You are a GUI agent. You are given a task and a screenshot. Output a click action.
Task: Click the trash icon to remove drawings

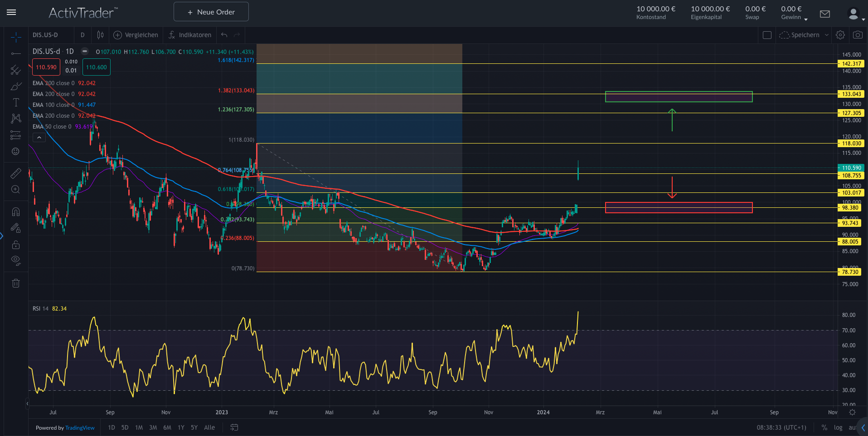coord(16,283)
